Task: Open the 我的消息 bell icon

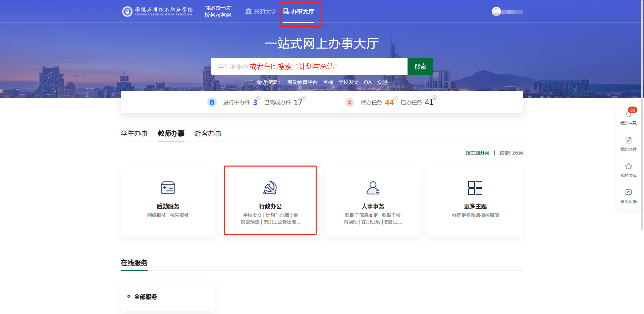Action: (628, 115)
